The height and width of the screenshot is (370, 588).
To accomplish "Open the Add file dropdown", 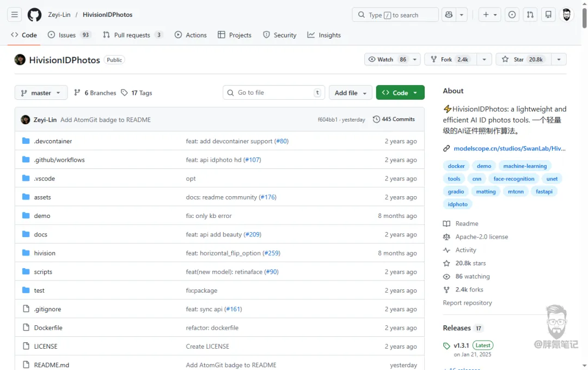I will pyautogui.click(x=350, y=93).
